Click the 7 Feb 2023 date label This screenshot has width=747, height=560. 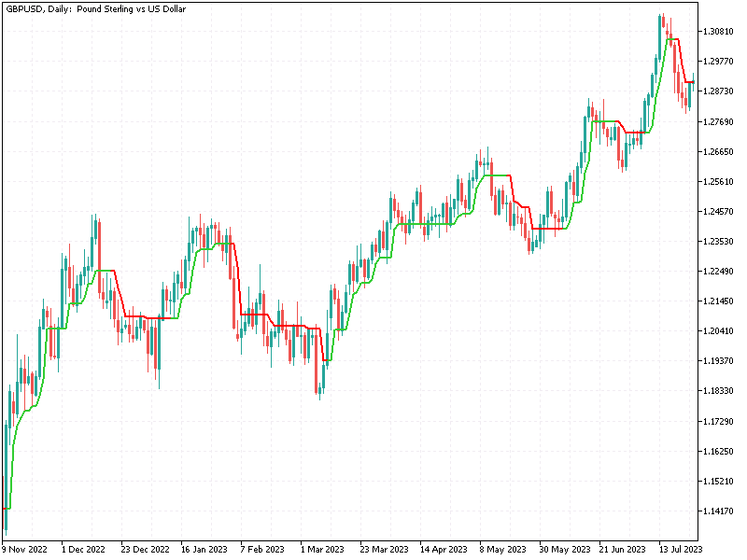[x=262, y=550]
